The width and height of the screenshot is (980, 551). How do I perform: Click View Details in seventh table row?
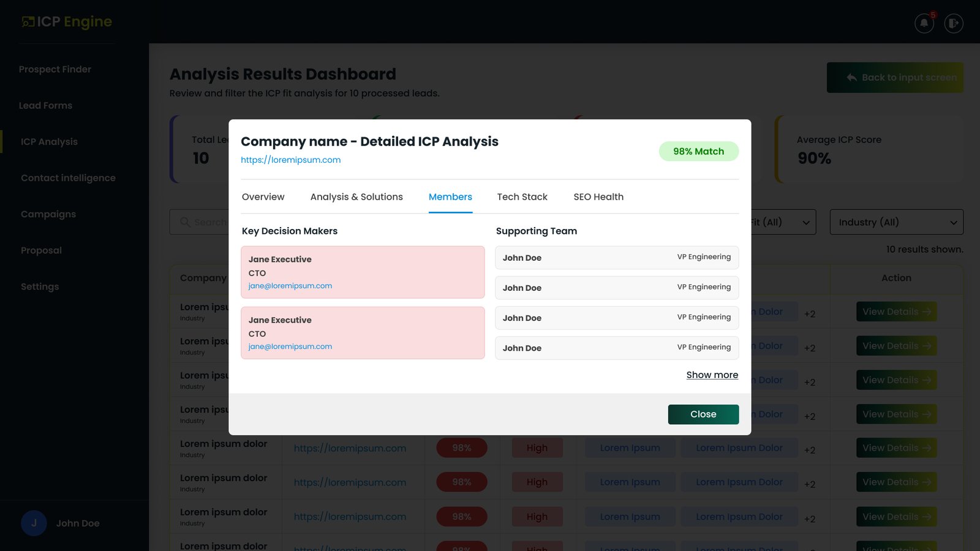point(896,517)
